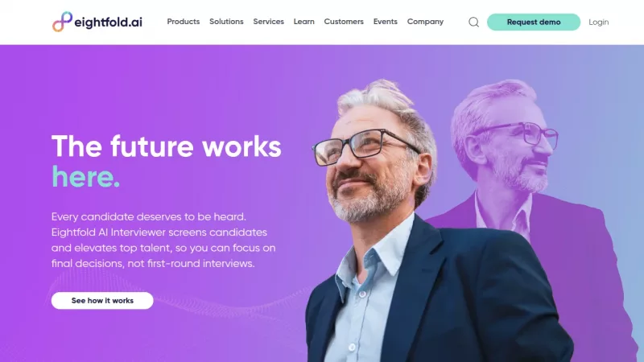Click the eightfold.ai infinity logo icon
The width and height of the screenshot is (644, 362).
62,22
